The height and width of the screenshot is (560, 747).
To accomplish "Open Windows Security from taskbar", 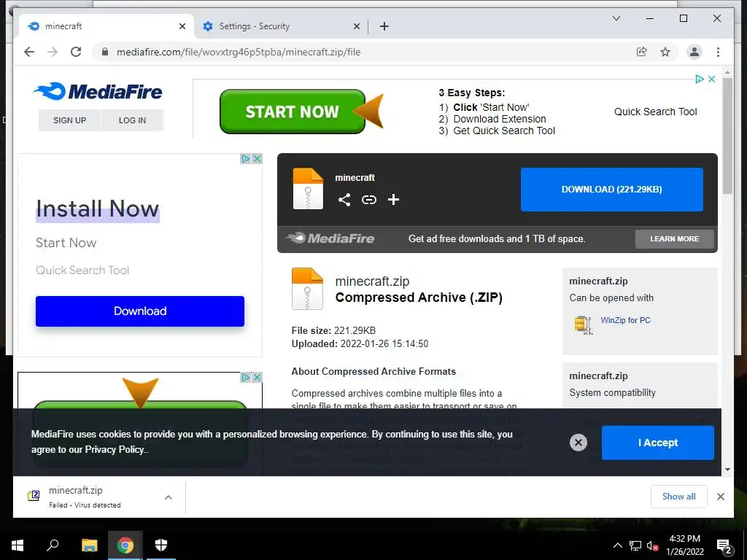I will click(x=161, y=545).
